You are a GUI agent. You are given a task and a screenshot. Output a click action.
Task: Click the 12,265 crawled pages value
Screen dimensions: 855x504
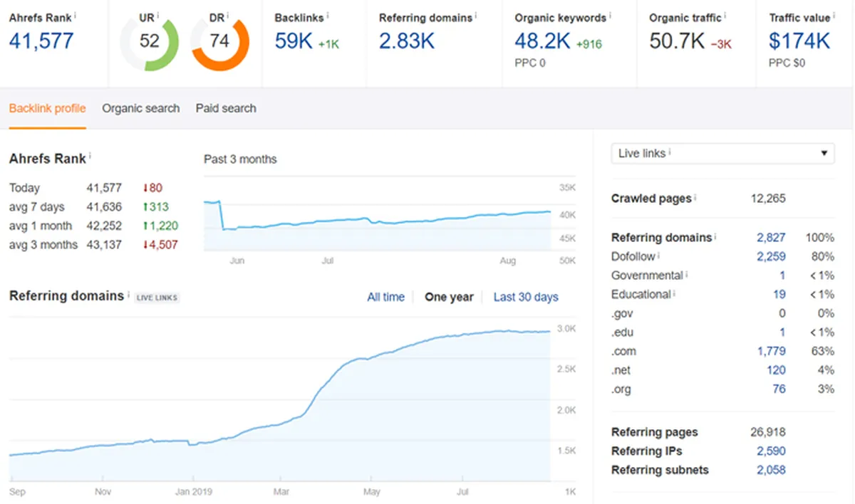[768, 199]
